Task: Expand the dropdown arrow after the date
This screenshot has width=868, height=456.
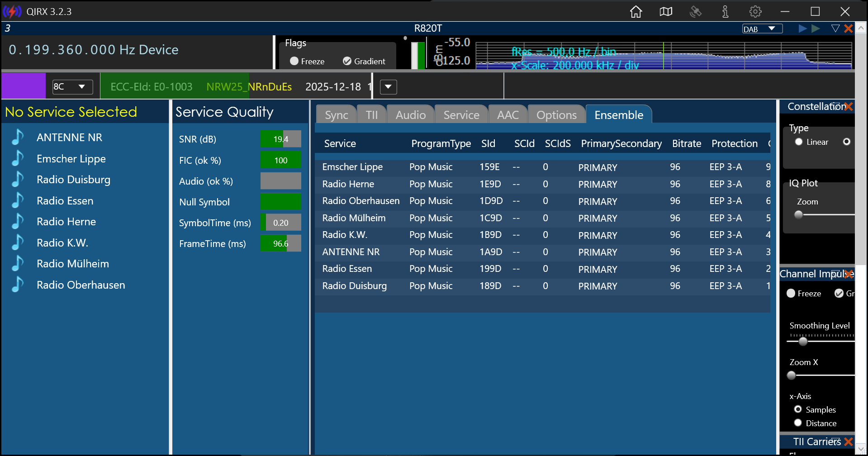Action: [x=388, y=87]
